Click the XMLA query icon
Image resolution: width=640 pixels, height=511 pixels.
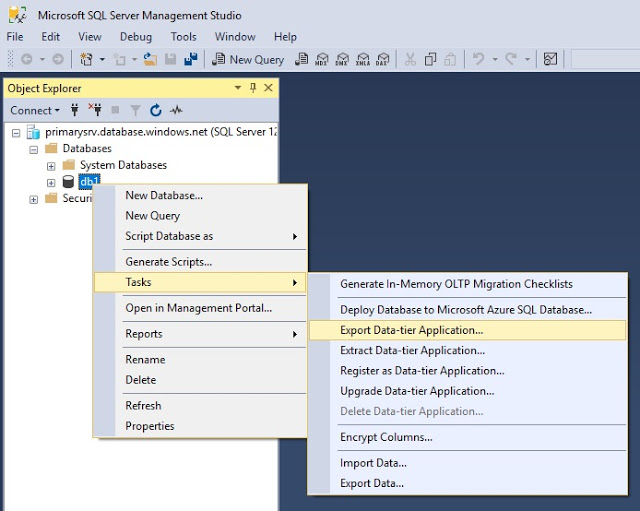362,60
